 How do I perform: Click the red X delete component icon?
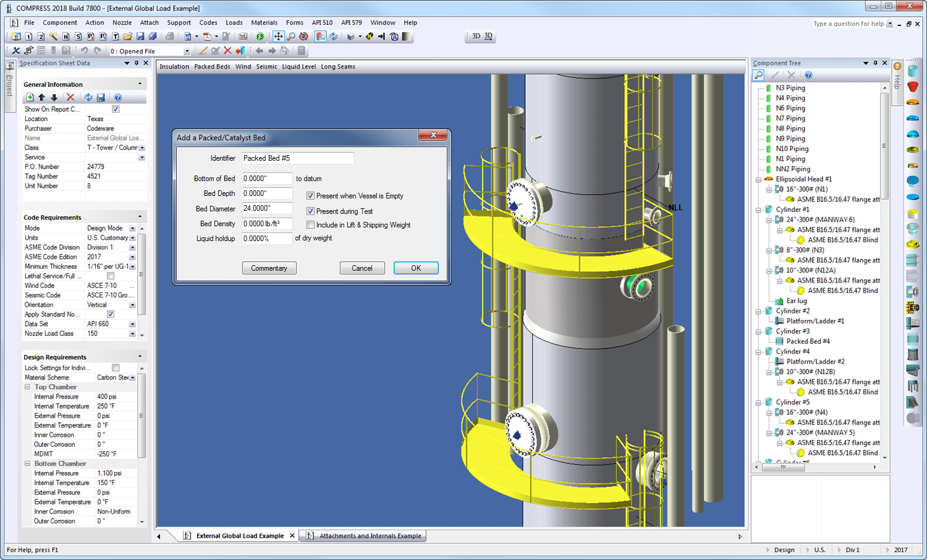[x=227, y=51]
